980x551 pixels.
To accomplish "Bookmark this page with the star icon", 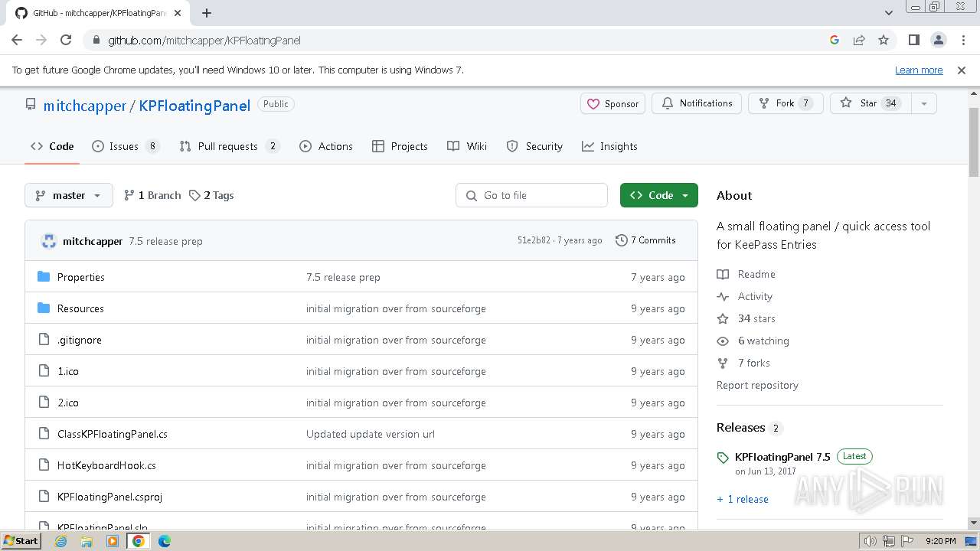I will [x=884, y=40].
